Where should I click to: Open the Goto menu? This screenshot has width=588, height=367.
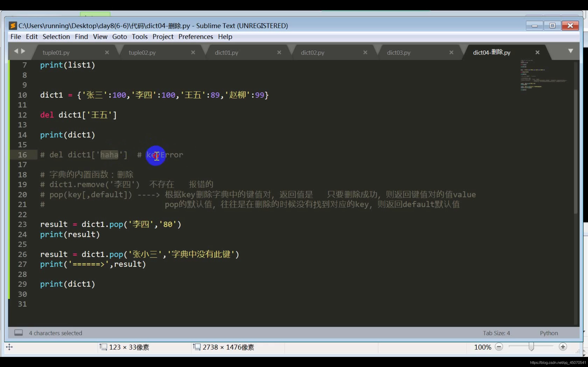pos(119,37)
